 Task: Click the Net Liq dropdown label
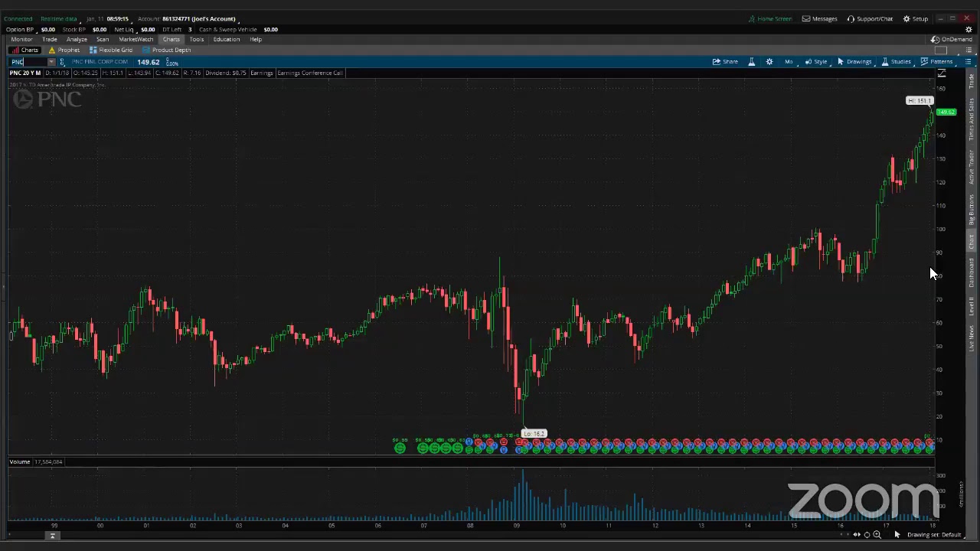tap(126, 29)
